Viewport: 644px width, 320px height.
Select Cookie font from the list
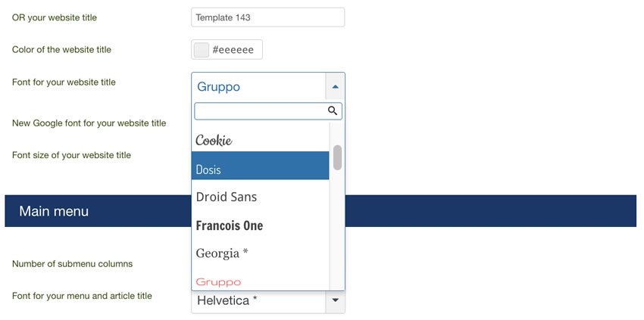coord(261,141)
